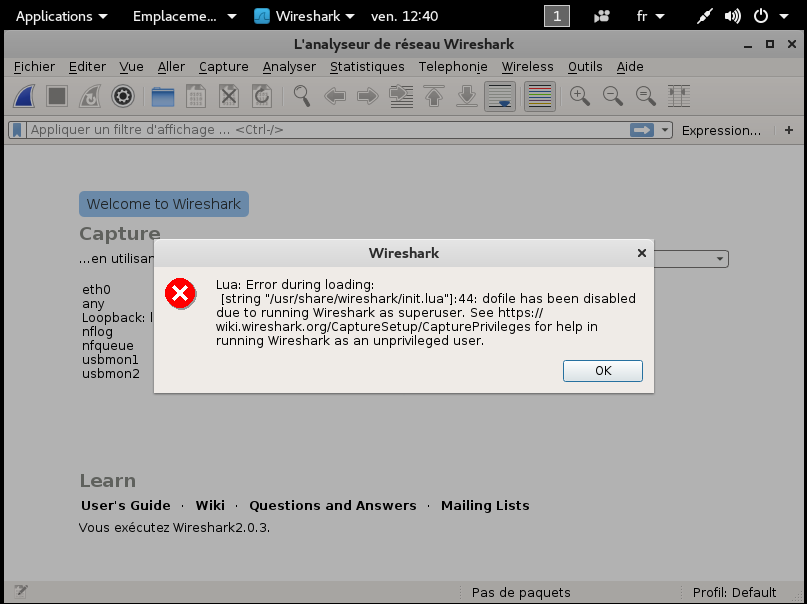Image resolution: width=807 pixels, height=604 pixels.
Task: Open the Applications menu in top bar
Action: pyautogui.click(x=61, y=16)
